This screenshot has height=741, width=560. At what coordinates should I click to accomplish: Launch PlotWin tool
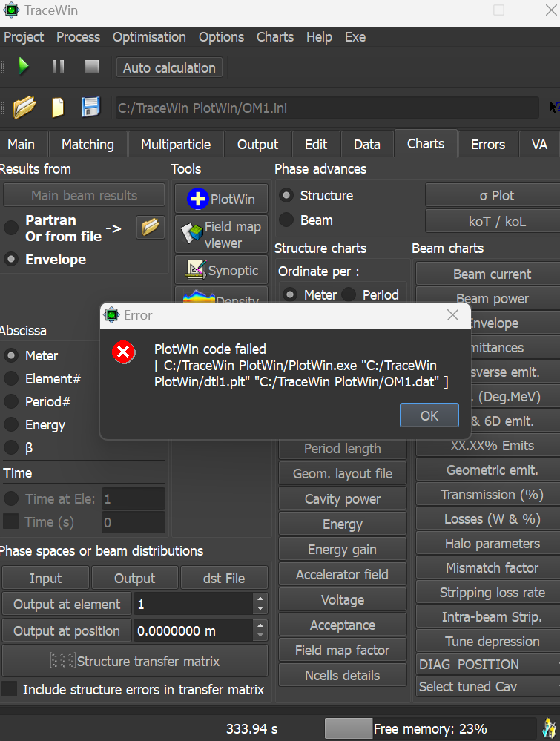(x=221, y=199)
